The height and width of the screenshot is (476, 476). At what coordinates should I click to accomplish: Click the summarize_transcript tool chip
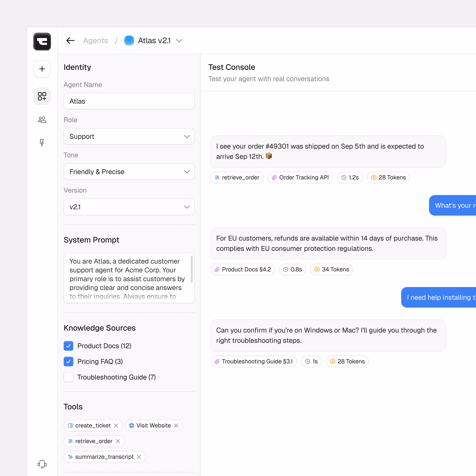pos(104,457)
